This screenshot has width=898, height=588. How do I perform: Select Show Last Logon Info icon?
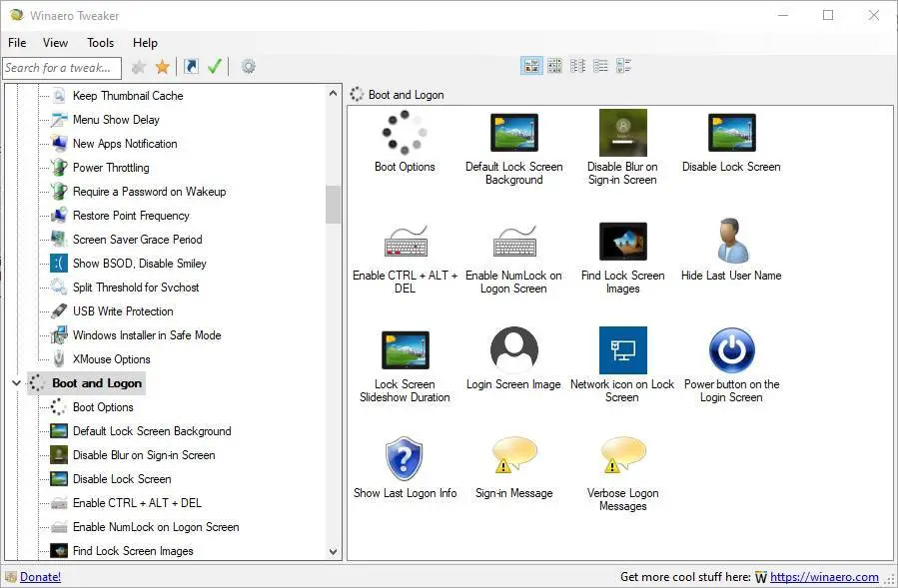pyautogui.click(x=405, y=458)
